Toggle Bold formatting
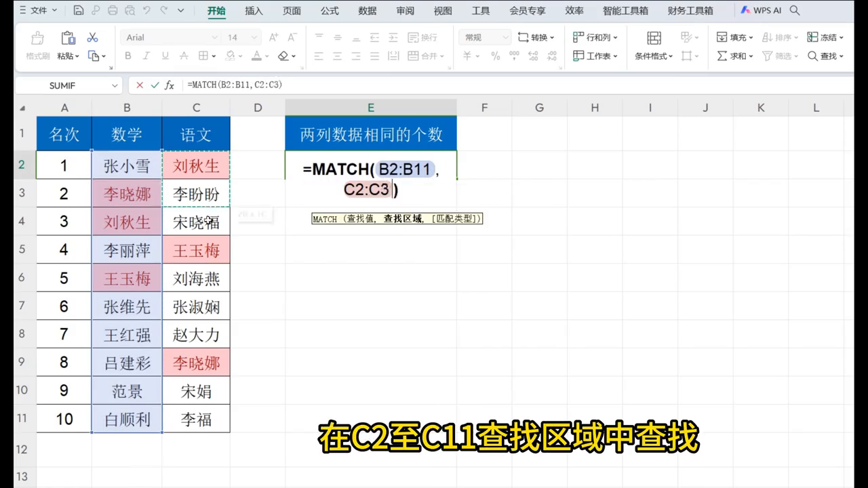The image size is (868, 488). 128,56
